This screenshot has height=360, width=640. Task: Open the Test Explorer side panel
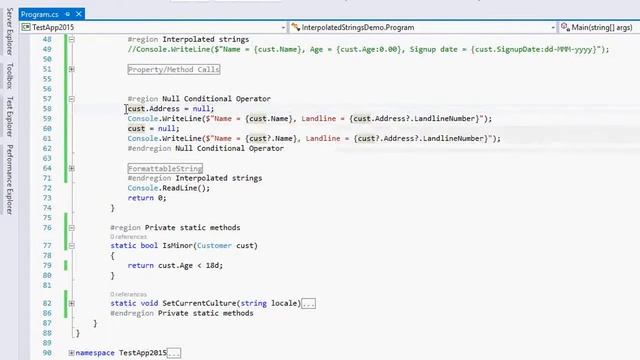point(9,116)
